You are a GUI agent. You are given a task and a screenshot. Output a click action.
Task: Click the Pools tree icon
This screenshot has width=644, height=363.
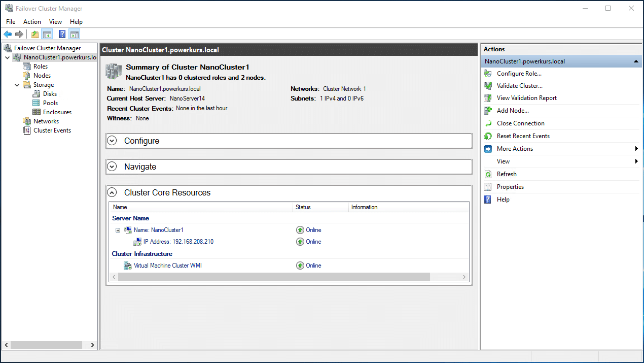click(x=37, y=103)
